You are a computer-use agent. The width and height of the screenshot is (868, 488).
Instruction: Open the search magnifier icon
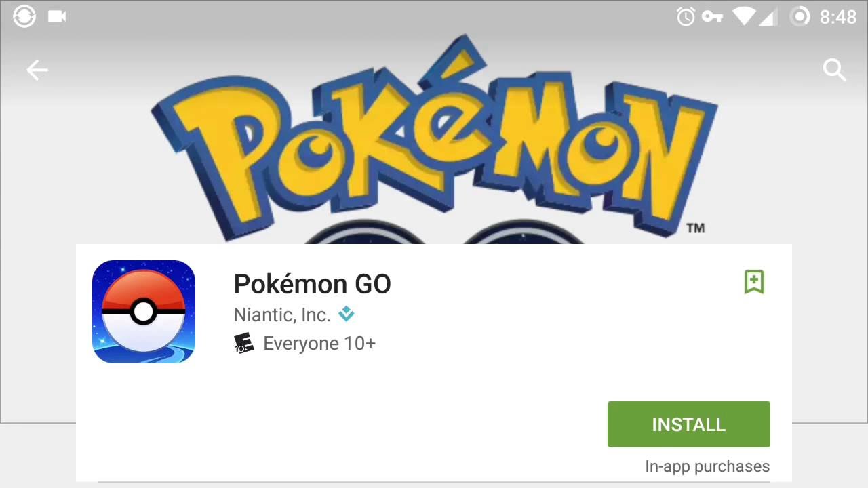point(835,70)
